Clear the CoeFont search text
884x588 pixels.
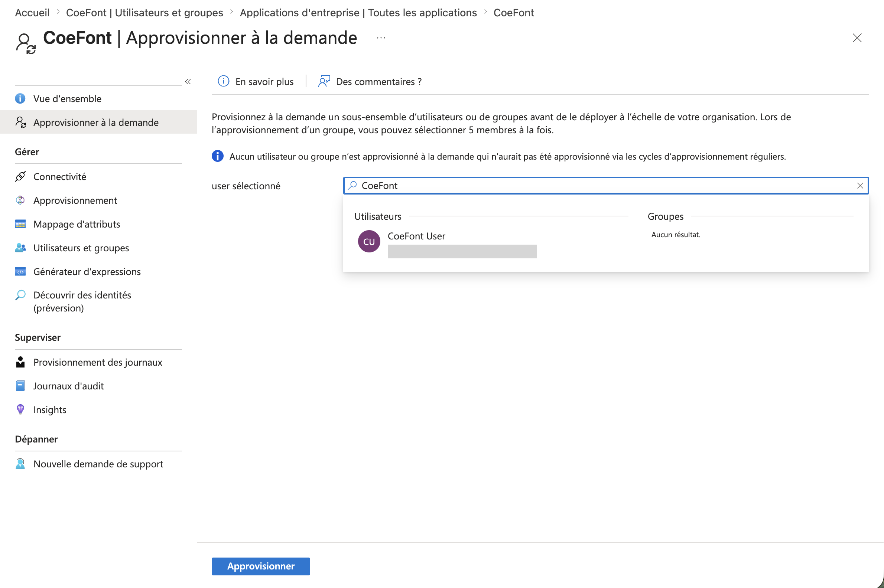[860, 186]
